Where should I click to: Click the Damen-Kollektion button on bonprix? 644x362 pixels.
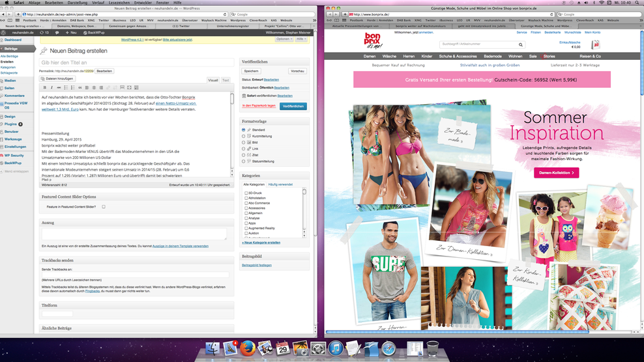pos(557,173)
